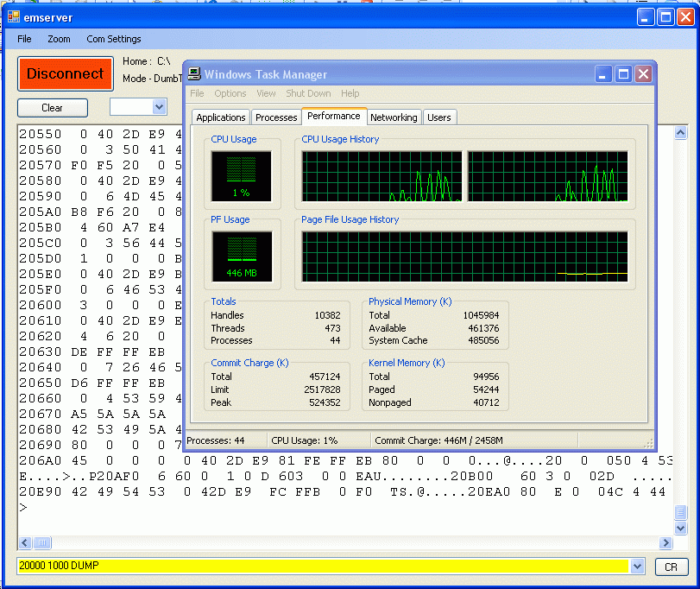Click the first CPU Usage History graph
Screen dimensions: 700x589
point(382,176)
